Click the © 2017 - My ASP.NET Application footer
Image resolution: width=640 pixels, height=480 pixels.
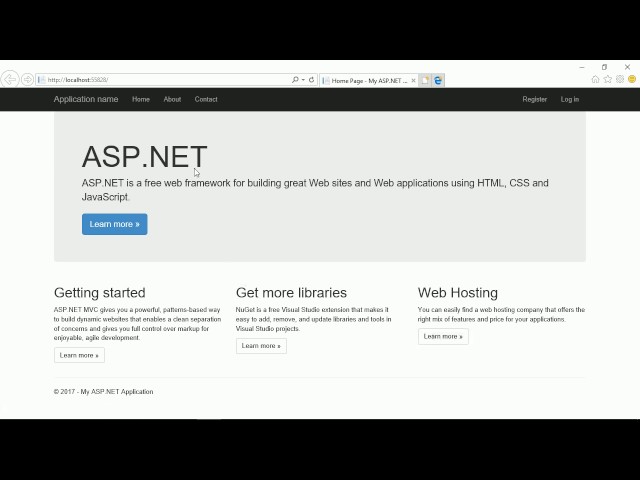tap(104, 391)
